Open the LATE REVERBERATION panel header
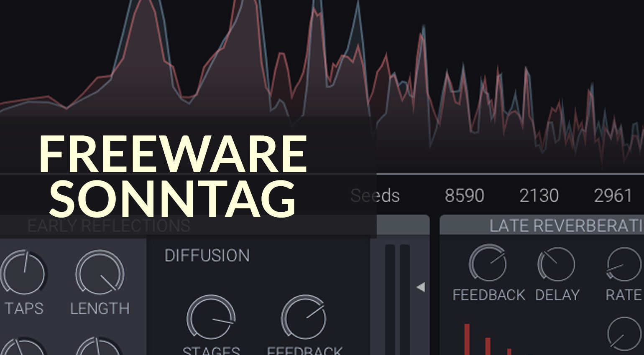 (x=542, y=225)
